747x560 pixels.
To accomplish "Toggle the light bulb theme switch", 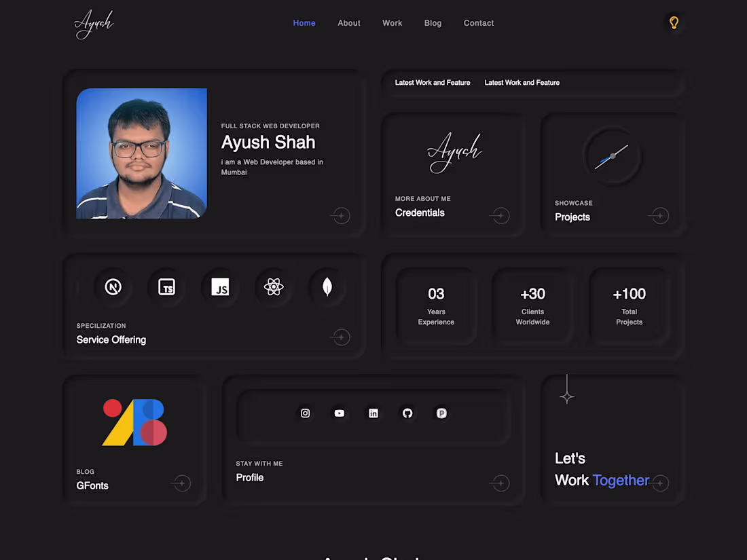I will coord(674,22).
